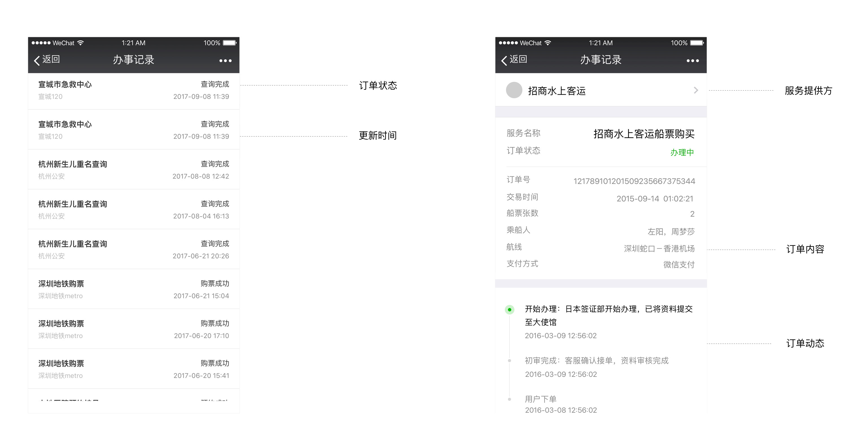Image resolution: width=868 pixels, height=442 pixels.
Task: Open 杭州新生儿重名查询 record dated 2017-06-21
Action: pyautogui.click(x=133, y=249)
